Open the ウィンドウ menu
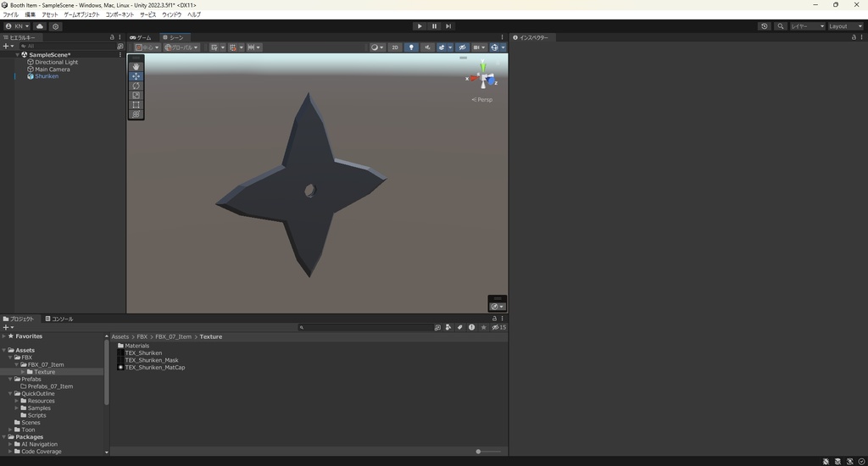The width and height of the screenshot is (868, 466). click(171, 14)
